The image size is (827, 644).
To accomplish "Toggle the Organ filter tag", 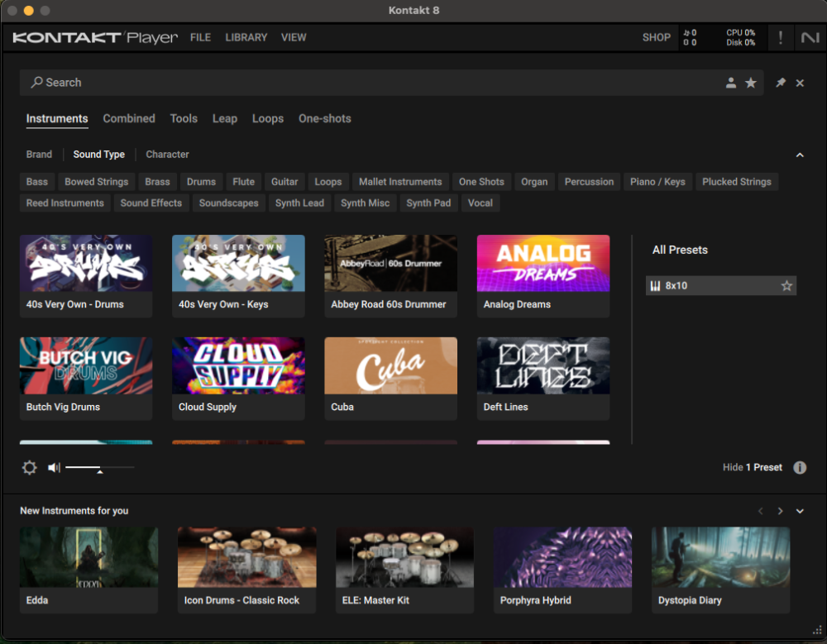I will point(534,182).
